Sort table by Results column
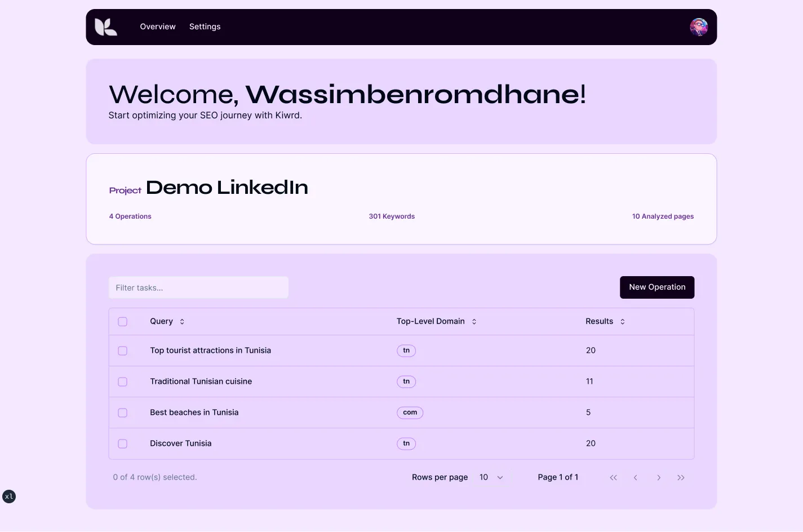Viewport: 803px width, 532px height. click(622, 322)
